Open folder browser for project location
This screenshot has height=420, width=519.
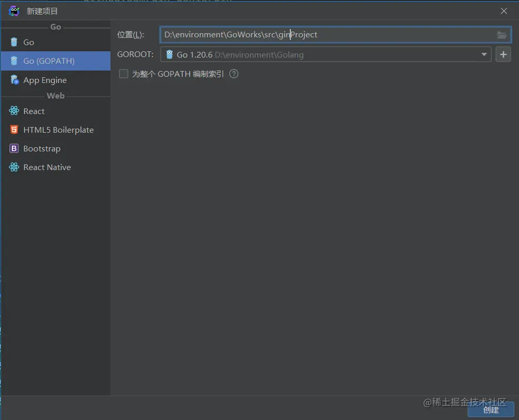pyautogui.click(x=502, y=35)
